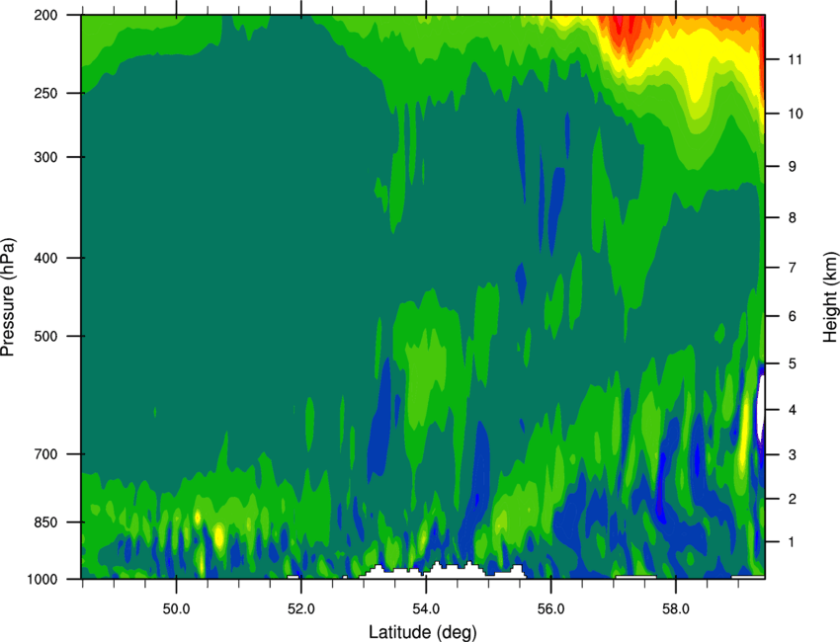Click the 9 km height label
This screenshot has height=642, width=840.
793,166
